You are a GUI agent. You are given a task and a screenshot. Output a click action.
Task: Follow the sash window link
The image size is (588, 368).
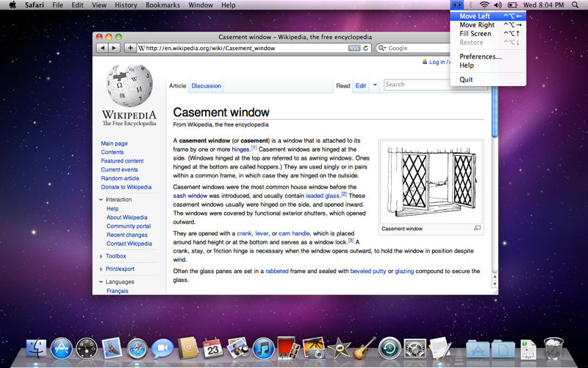point(190,196)
